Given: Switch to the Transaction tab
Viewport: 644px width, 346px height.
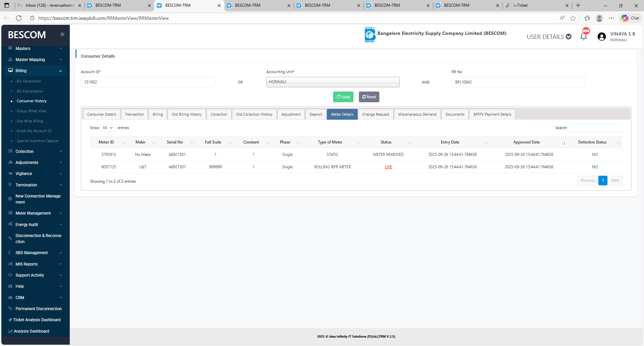Looking at the screenshot, I should pos(134,114).
